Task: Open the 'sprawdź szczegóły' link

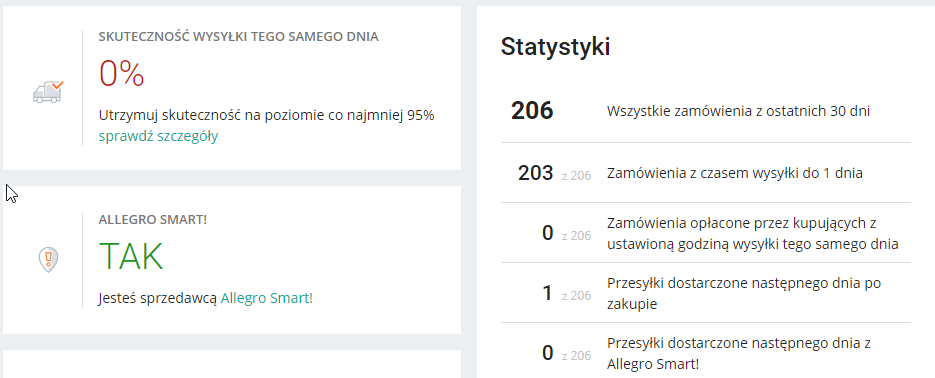Action: pyautogui.click(x=158, y=137)
